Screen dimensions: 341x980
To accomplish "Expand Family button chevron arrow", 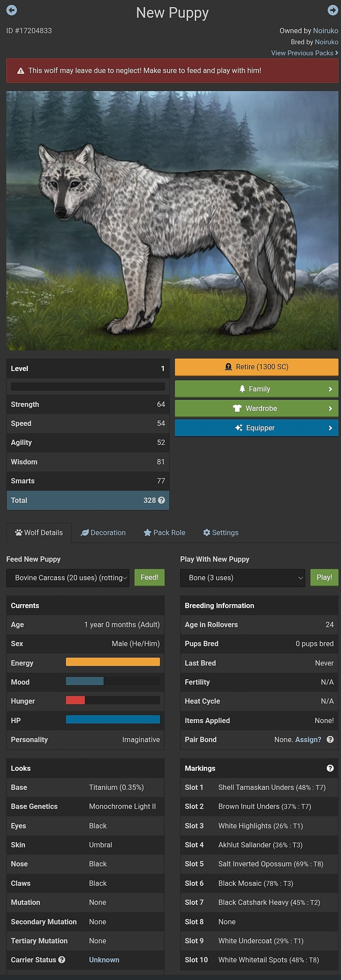I will click(x=330, y=389).
